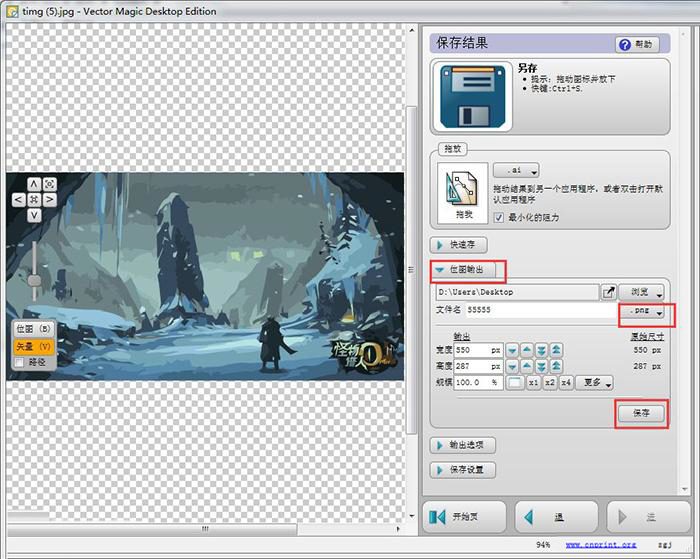Click the 宽度 width input field
This screenshot has height=559, width=700.
[x=478, y=350]
